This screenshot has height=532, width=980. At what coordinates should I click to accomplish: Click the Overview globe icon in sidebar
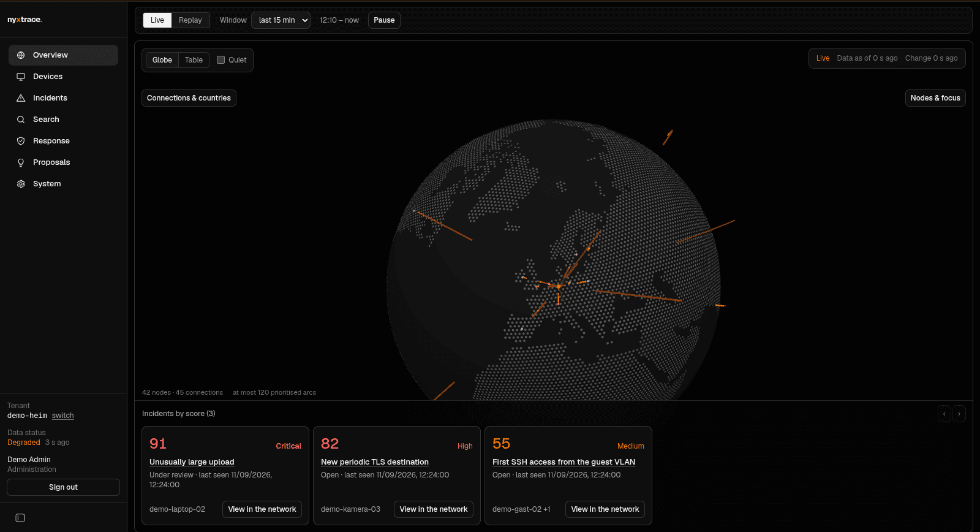click(x=21, y=55)
